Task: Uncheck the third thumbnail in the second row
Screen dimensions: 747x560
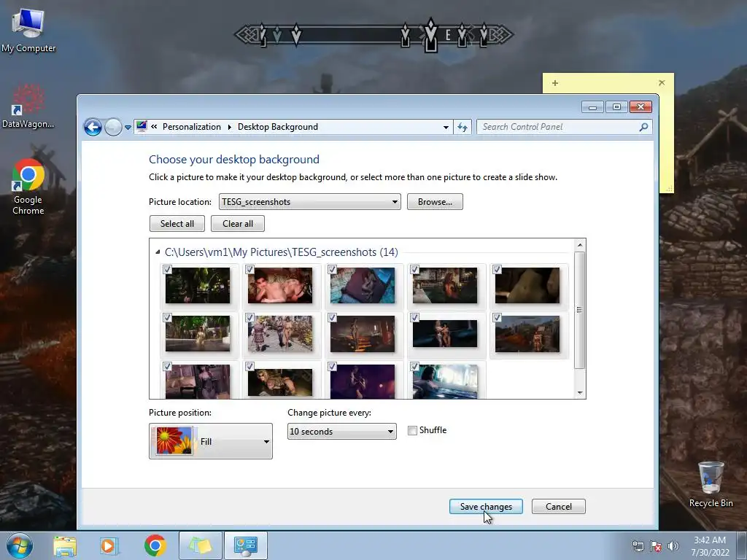Action: [x=333, y=318]
